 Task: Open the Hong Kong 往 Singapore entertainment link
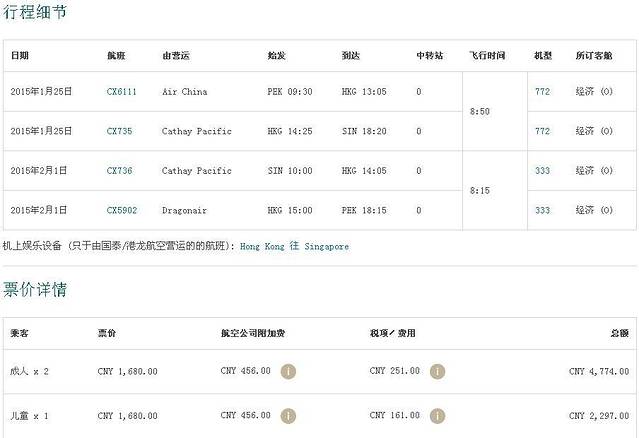pyautogui.click(x=294, y=246)
